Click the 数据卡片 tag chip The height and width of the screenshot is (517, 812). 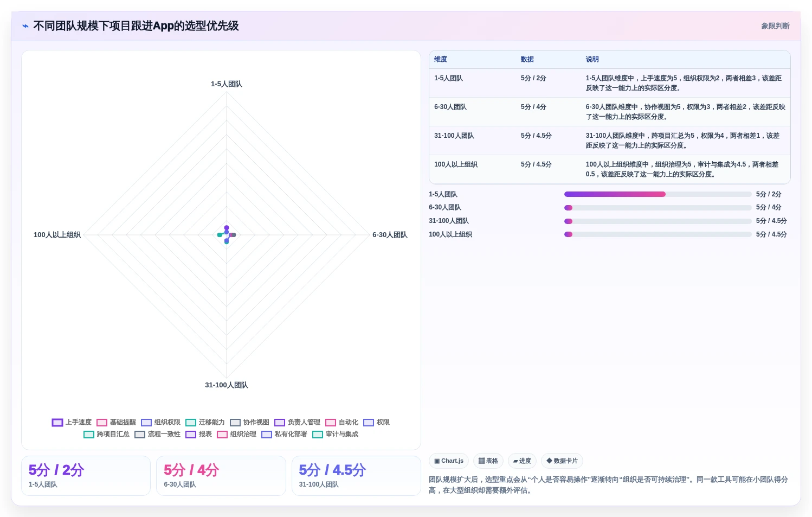(562, 461)
